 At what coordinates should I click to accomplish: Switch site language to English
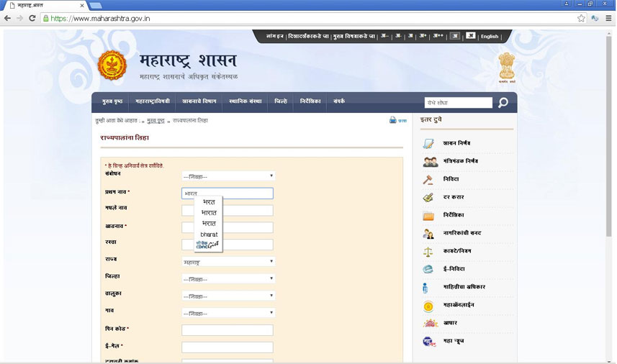pyautogui.click(x=490, y=37)
